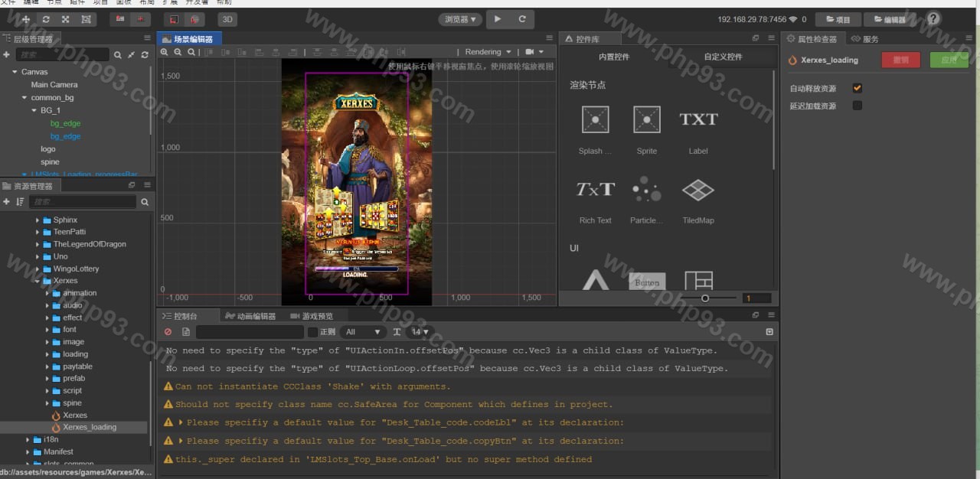980x479 pixels.
Task: Clear the console with red clear icon
Action: pyautogui.click(x=168, y=332)
